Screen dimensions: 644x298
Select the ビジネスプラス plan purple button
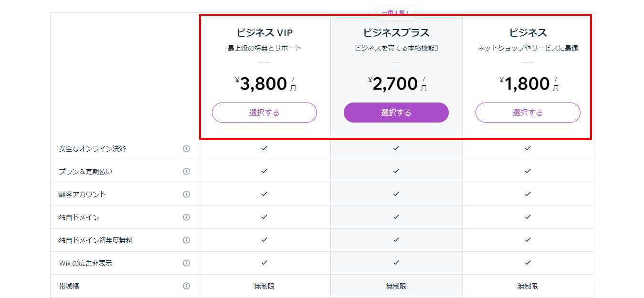pyautogui.click(x=396, y=113)
